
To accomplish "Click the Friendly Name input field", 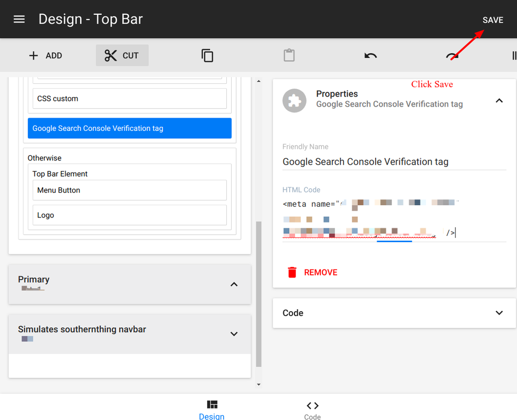I will pyautogui.click(x=394, y=162).
